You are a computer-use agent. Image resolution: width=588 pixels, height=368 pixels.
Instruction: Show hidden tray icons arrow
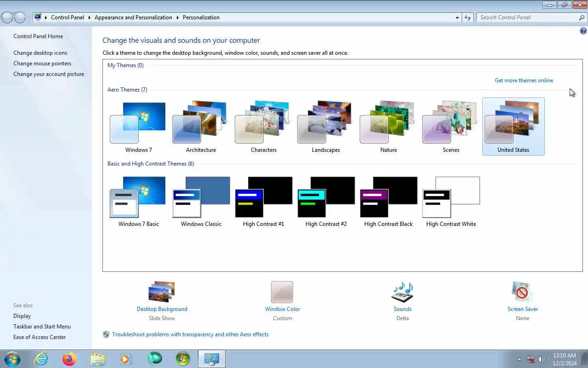pos(520,359)
